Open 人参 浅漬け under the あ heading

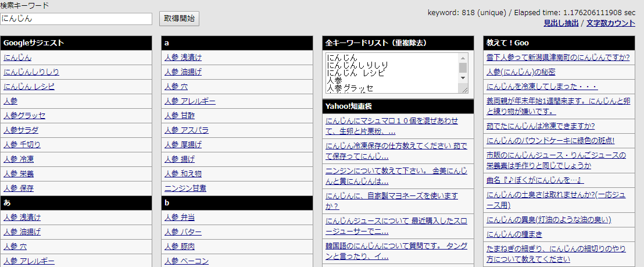click(22, 218)
